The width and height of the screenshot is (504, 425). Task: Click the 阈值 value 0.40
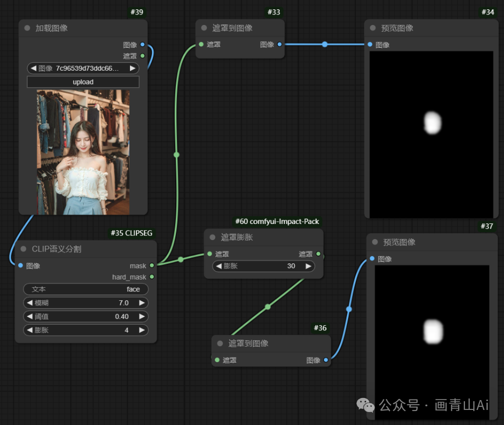(122, 316)
